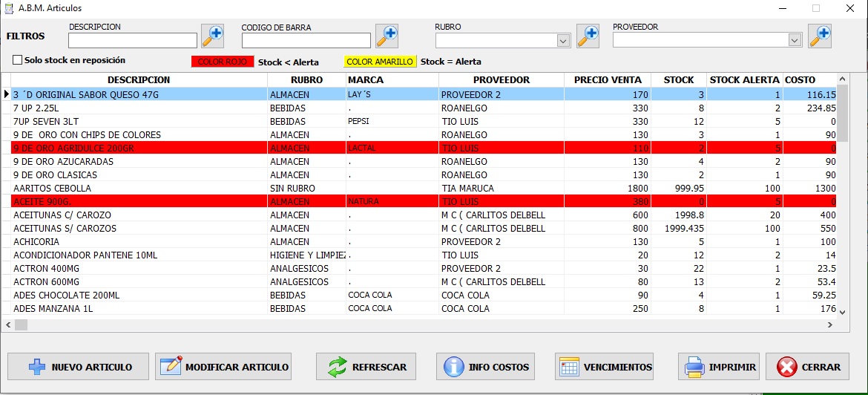The width and height of the screenshot is (868, 395).
Task: Click the 'NATURA' brand cell
Action: (392, 202)
